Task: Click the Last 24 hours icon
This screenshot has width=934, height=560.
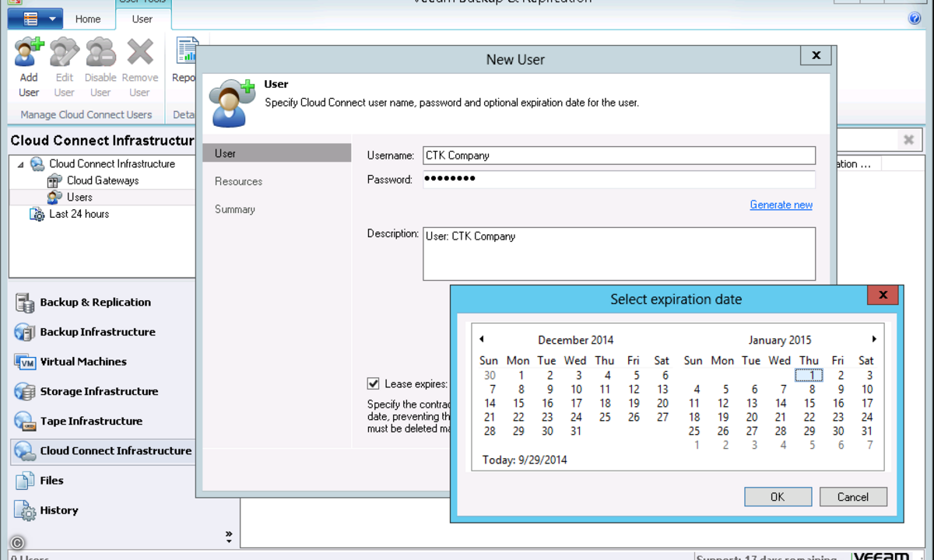Action: 37,215
